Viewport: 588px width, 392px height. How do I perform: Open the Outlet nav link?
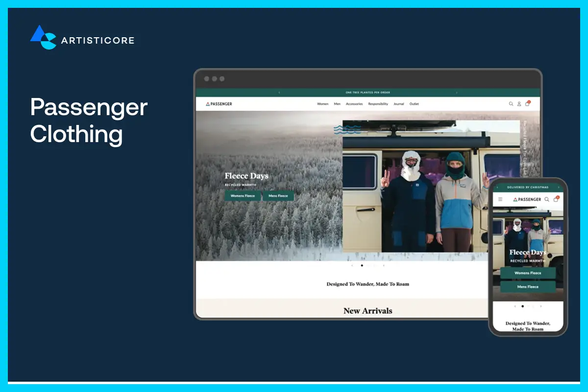[414, 104]
